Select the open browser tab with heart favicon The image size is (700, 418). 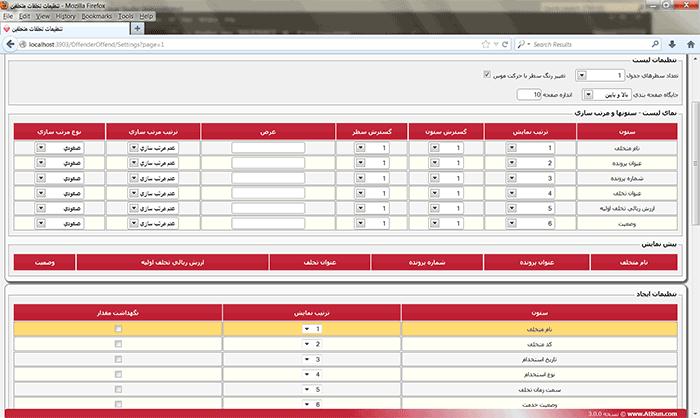65,29
